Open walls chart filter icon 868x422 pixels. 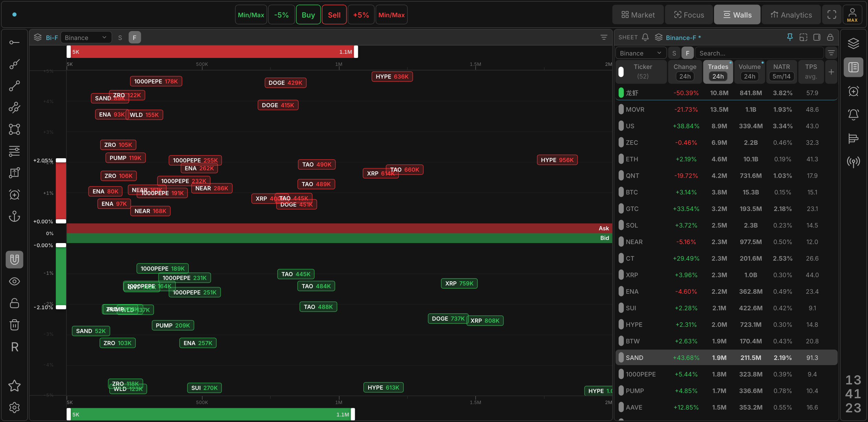[603, 37]
